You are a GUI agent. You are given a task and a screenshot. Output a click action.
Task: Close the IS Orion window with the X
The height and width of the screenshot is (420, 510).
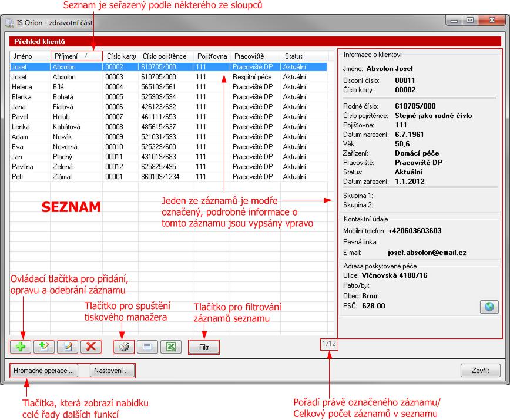coord(492,21)
